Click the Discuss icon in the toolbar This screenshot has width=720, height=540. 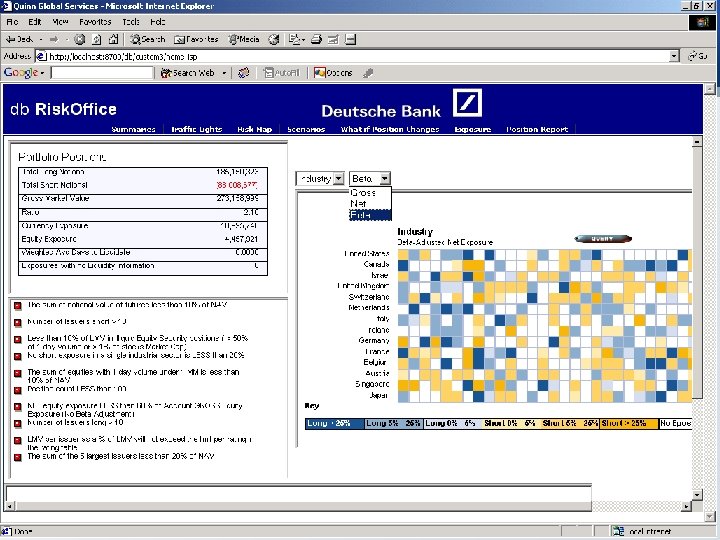[350, 39]
